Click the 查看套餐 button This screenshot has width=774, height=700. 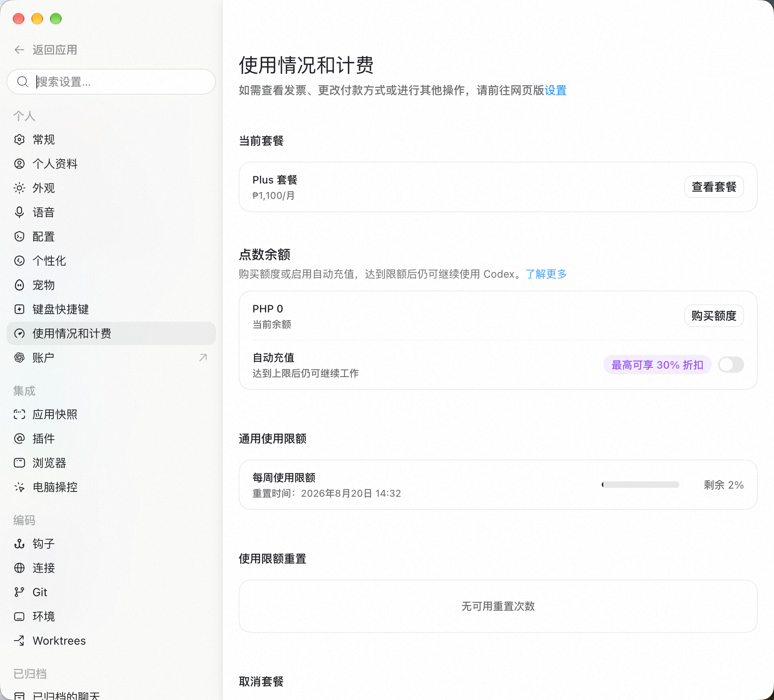click(x=714, y=187)
